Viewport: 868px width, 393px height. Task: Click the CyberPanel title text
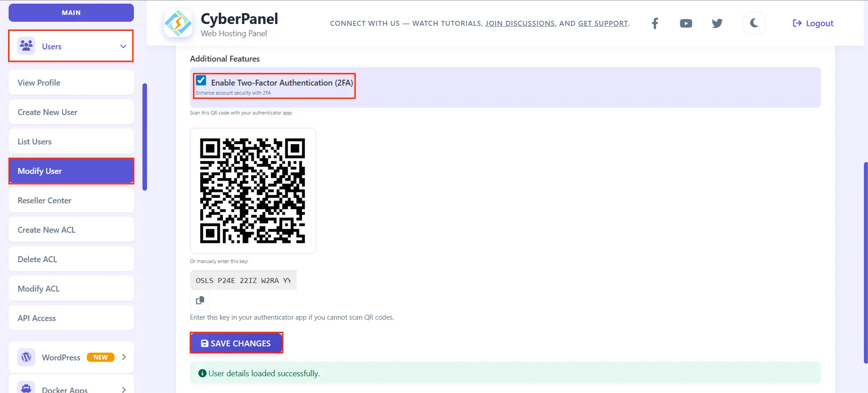click(x=239, y=19)
